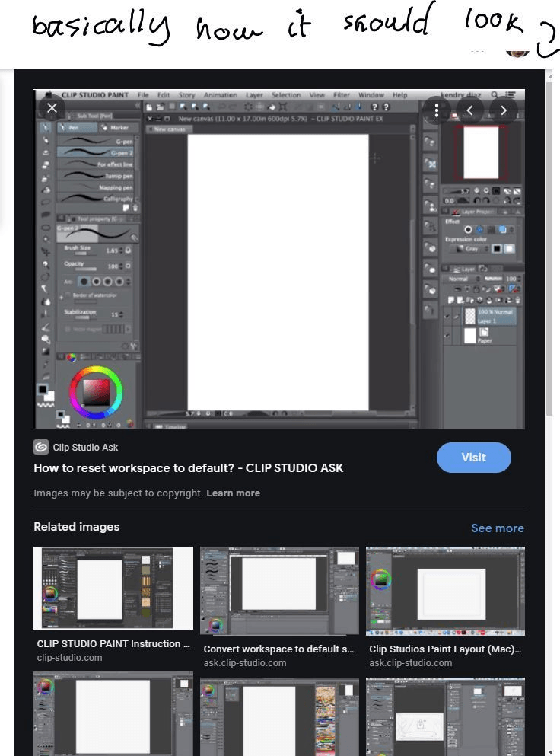Open the Clip Studio Ask source link

(x=85, y=448)
